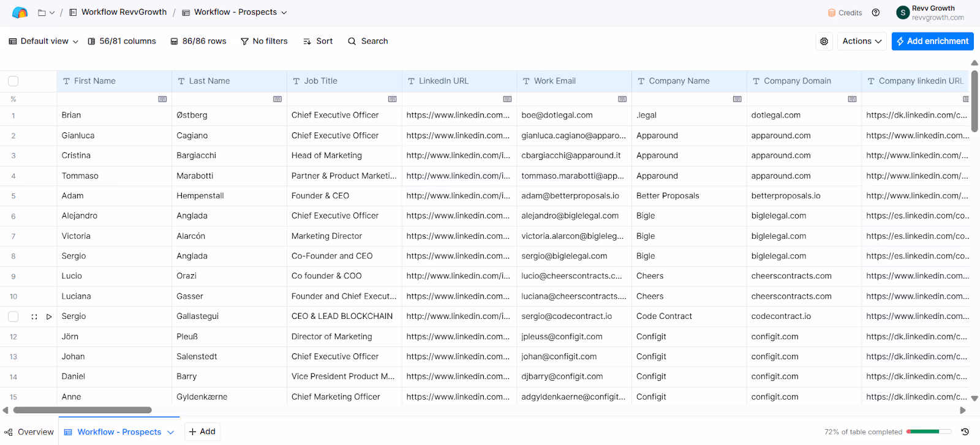980x445 pixels.
Task: Open the folder dropdown in breadcrumb
Action: pos(46,12)
